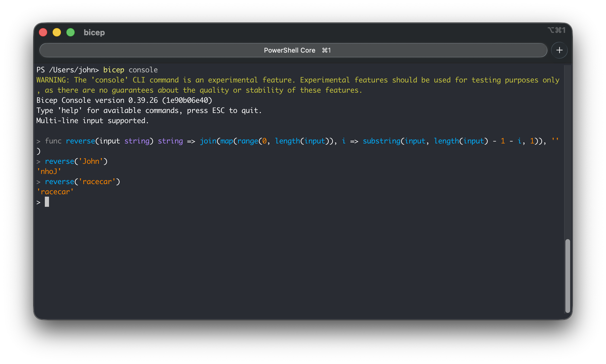This screenshot has width=606, height=364.
Task: Click the yellow minimize window button
Action: click(57, 32)
